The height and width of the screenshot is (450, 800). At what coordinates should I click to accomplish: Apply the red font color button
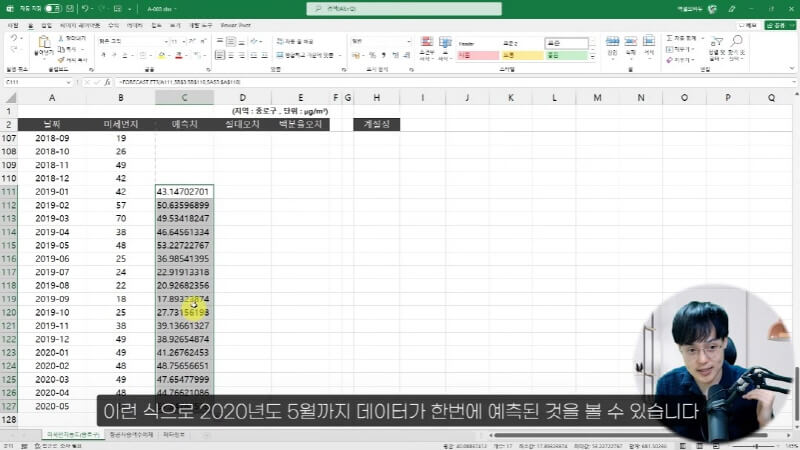click(x=179, y=55)
